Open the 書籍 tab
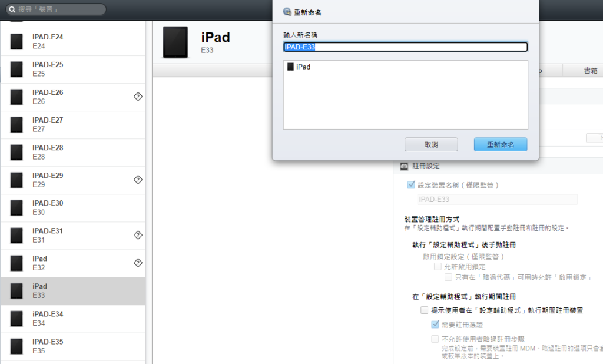 click(x=591, y=71)
